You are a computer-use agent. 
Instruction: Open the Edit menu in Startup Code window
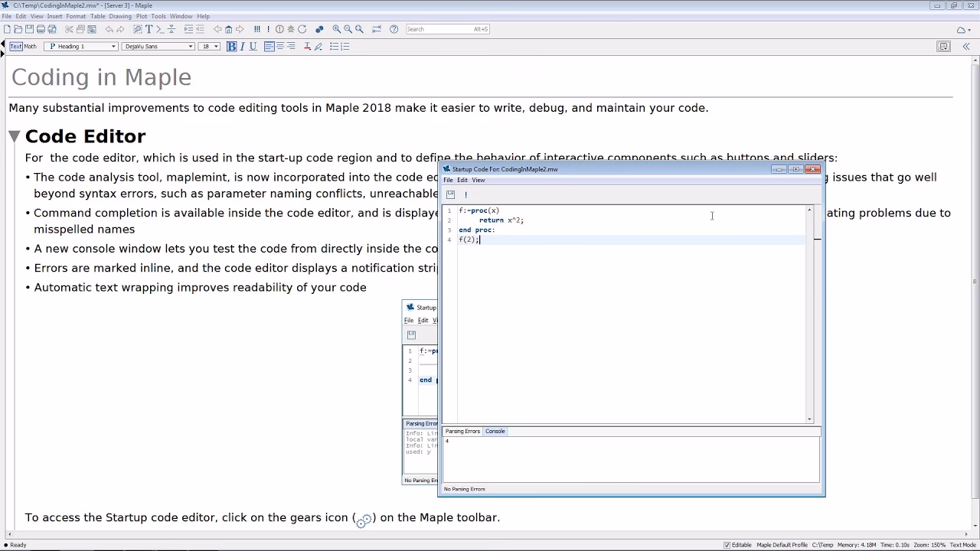pos(462,181)
